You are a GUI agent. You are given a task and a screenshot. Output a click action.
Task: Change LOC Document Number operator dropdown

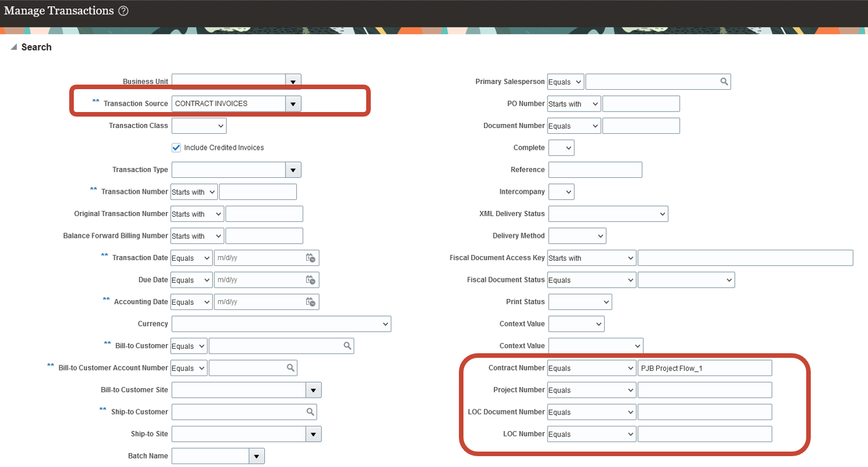pyautogui.click(x=592, y=412)
